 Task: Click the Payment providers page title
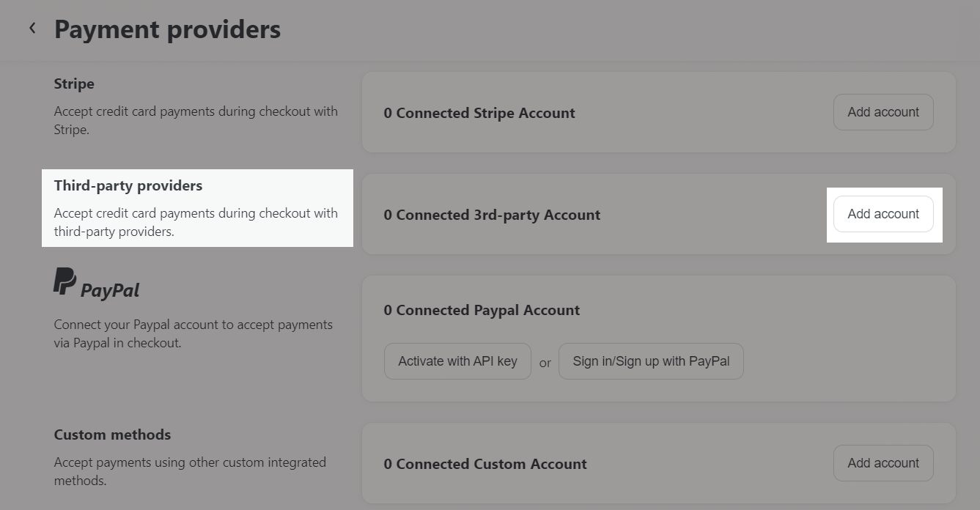167,29
